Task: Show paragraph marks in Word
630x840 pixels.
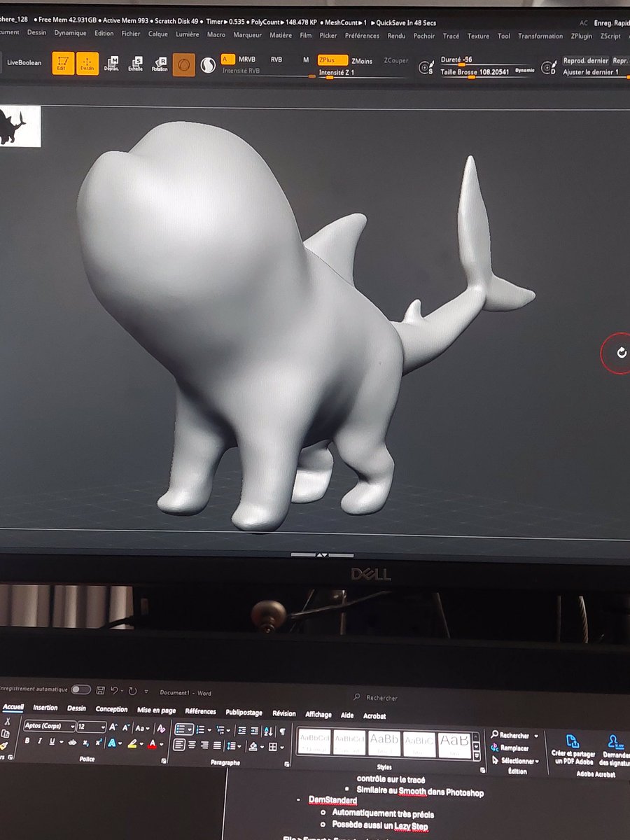Action: click(282, 731)
